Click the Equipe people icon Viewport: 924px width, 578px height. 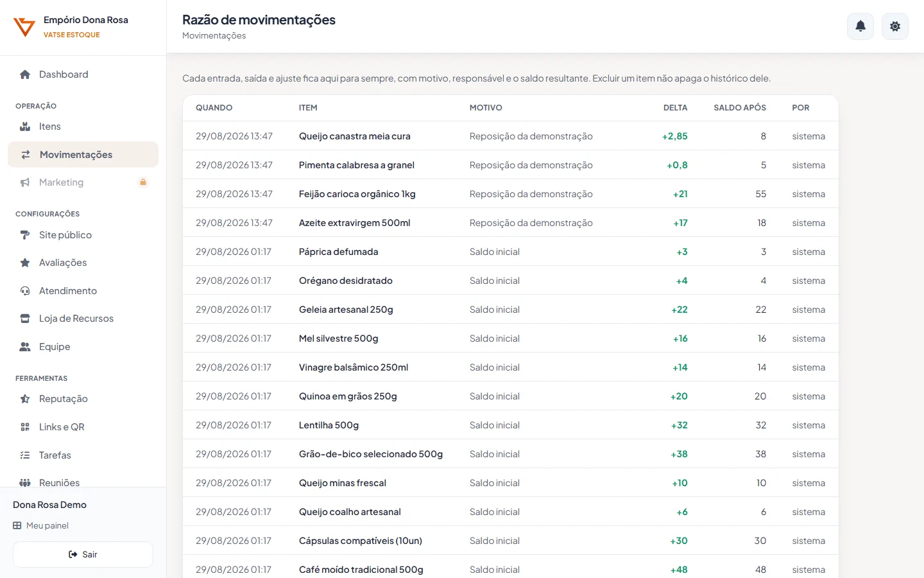pyautogui.click(x=25, y=347)
